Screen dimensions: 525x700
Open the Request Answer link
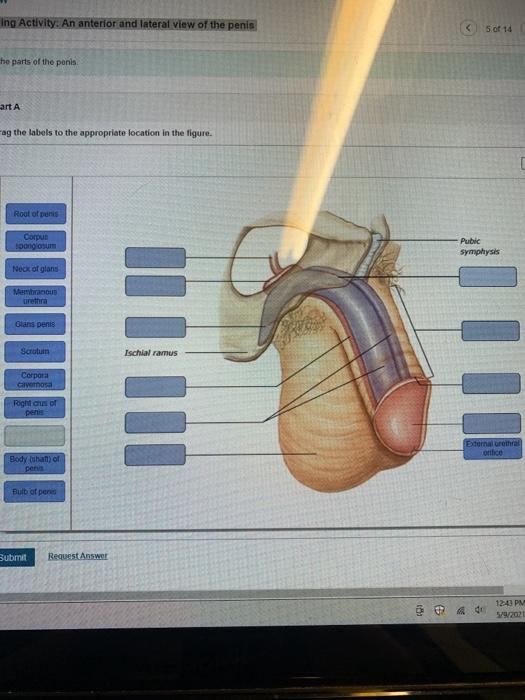(x=78, y=556)
